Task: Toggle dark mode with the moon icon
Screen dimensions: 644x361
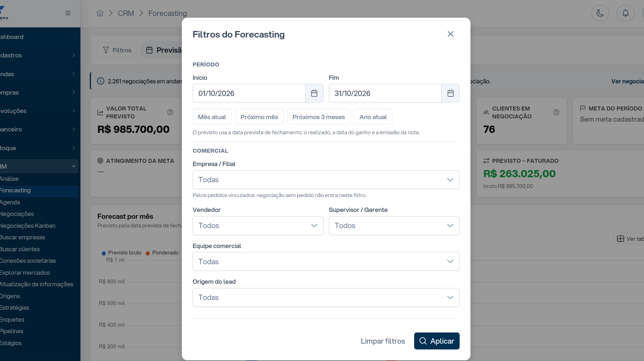Action: pyautogui.click(x=600, y=13)
